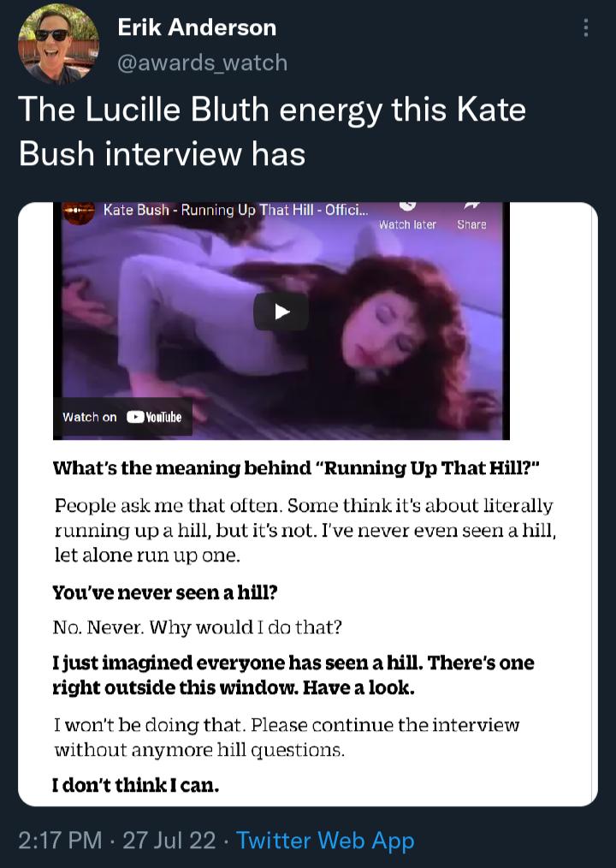Viewport: 616px width, 868px height.
Task: Click the Kate Bush video thumbnail
Action: point(281,312)
